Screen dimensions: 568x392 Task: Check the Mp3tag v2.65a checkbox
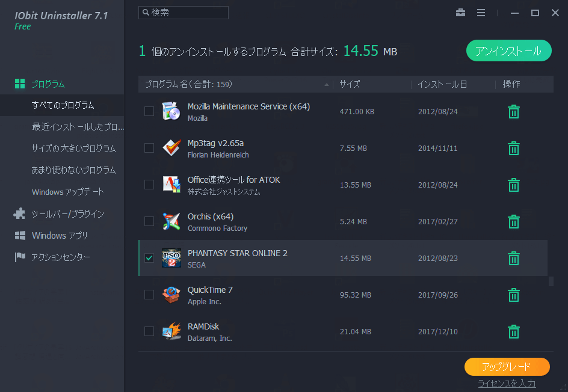[x=149, y=148]
